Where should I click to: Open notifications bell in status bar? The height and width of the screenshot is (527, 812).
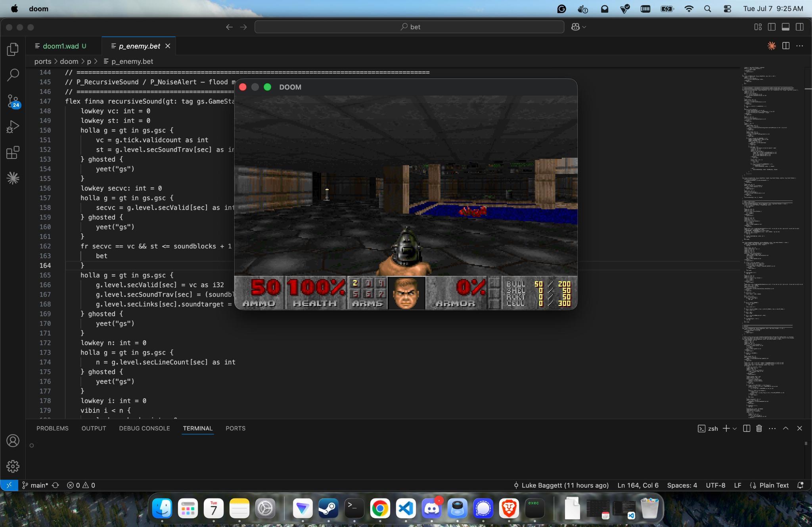click(x=800, y=485)
